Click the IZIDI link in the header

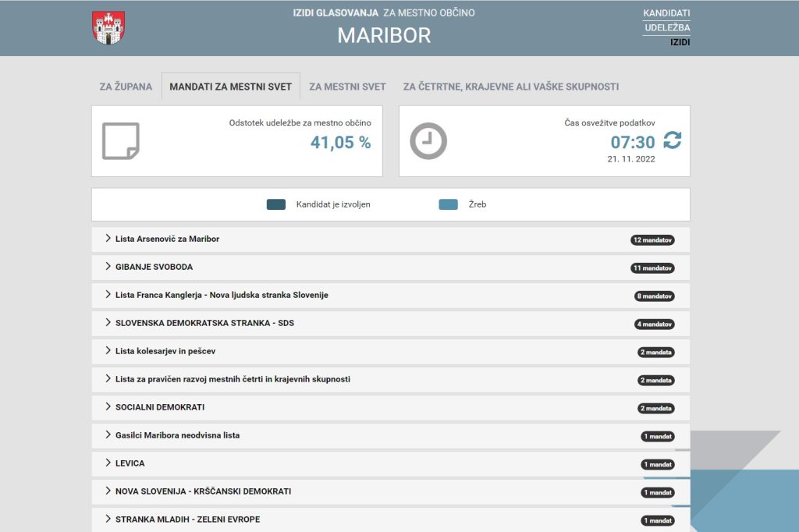pos(680,42)
